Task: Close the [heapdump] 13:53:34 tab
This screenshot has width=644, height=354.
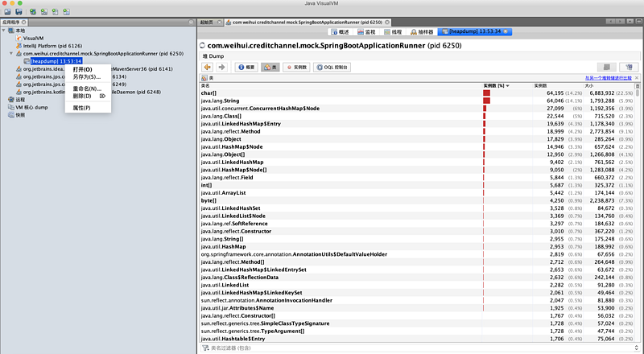Action: [506, 31]
